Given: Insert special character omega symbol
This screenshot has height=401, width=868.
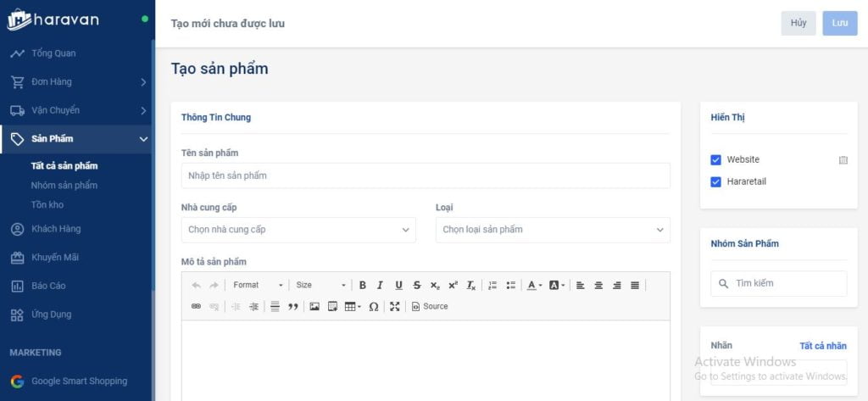Looking at the screenshot, I should pos(374,306).
